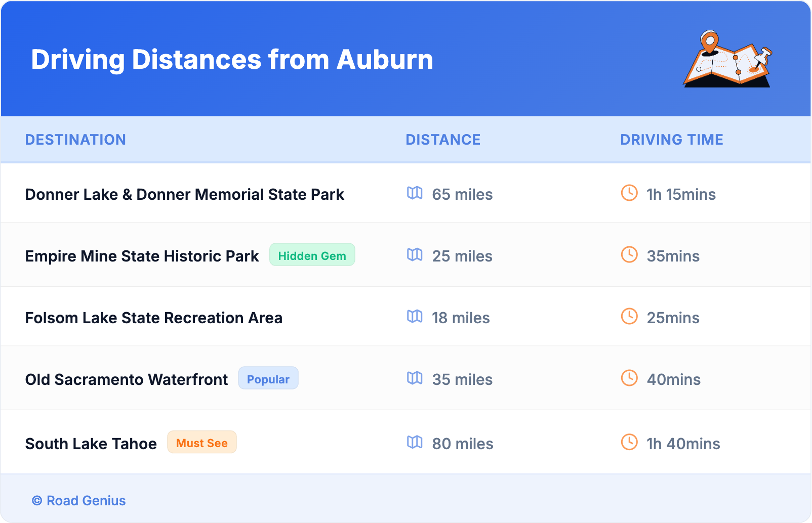Click the map icon beside 80 miles
Screen dimensions: 812x523
[415, 443]
